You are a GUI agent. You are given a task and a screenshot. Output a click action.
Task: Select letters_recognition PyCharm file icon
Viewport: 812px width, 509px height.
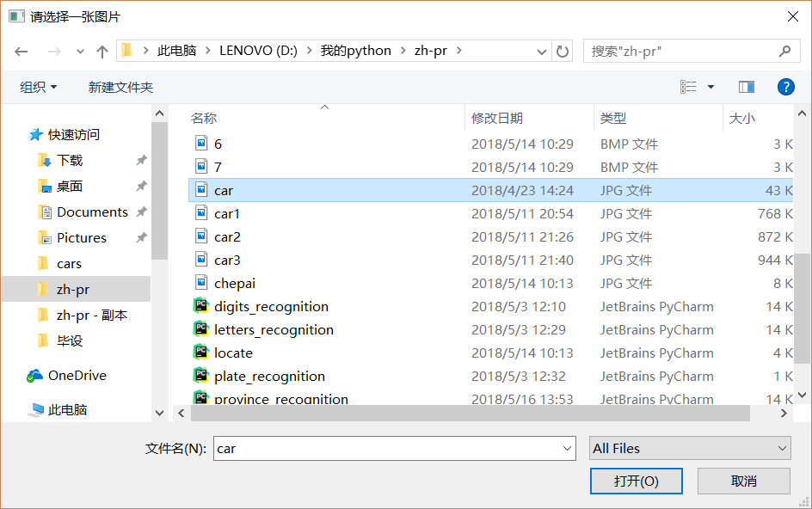tap(201, 328)
